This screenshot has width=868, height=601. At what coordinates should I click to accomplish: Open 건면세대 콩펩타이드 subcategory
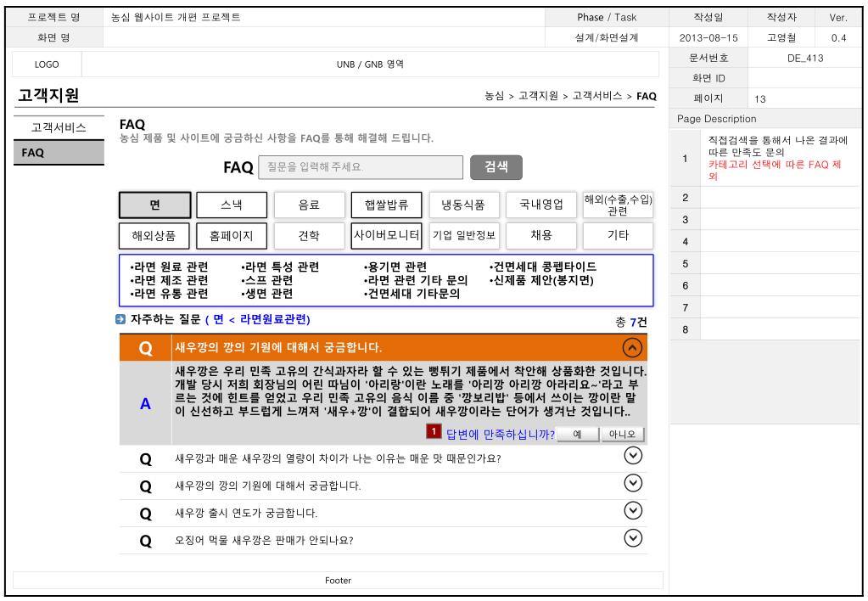(543, 267)
